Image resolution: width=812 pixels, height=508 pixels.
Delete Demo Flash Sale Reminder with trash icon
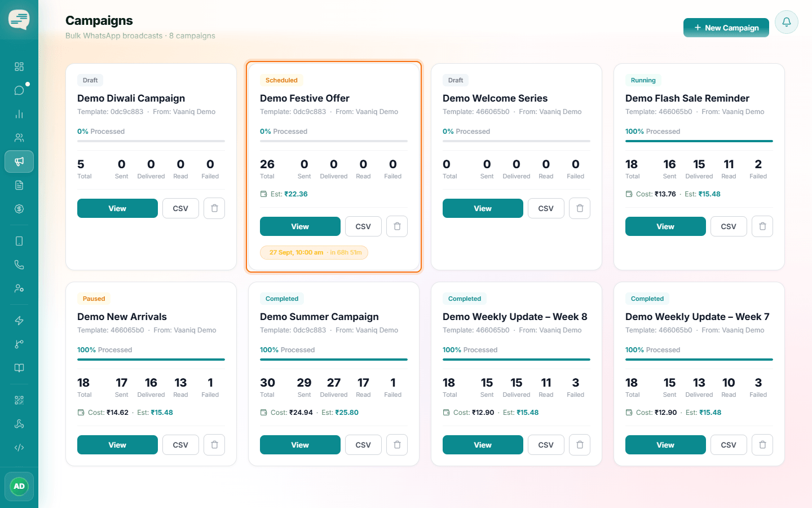click(762, 226)
